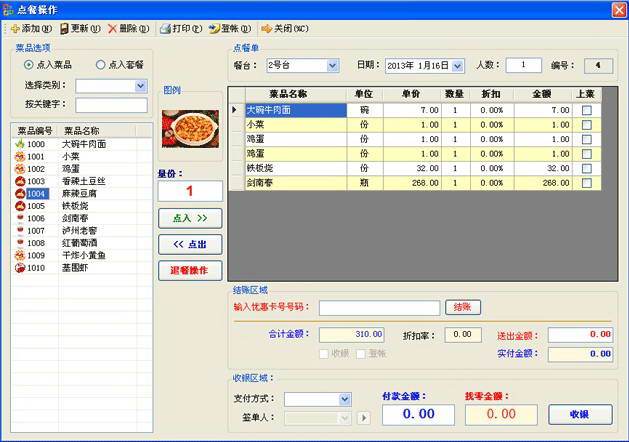Select the icon of dish 1009 干炸小黄鱼
The height and width of the screenshot is (442, 629).
click(20, 255)
